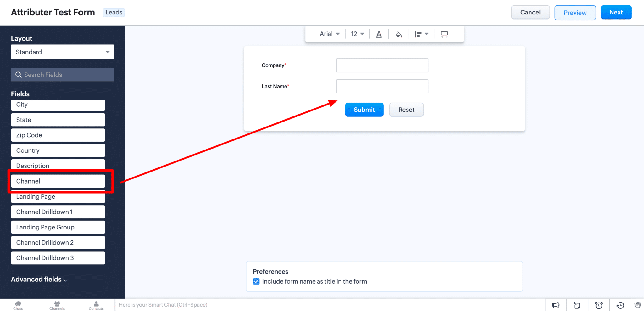Open the label alignment dropdown

point(421,34)
